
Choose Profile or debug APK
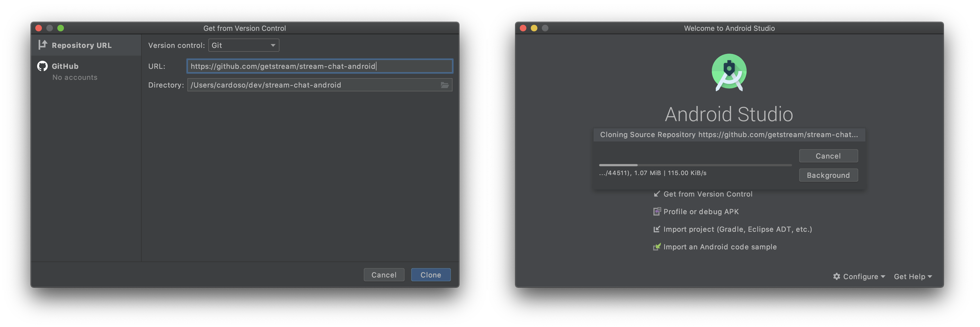point(696,212)
